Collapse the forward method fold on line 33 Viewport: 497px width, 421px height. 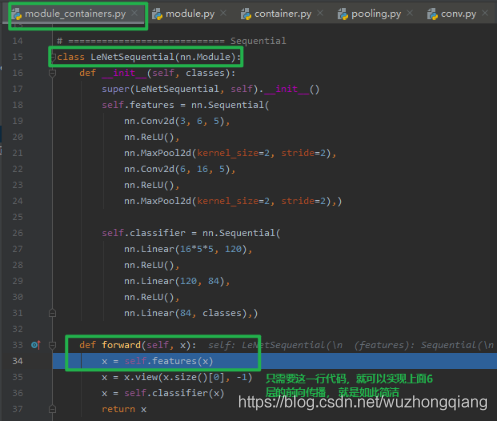point(52,345)
